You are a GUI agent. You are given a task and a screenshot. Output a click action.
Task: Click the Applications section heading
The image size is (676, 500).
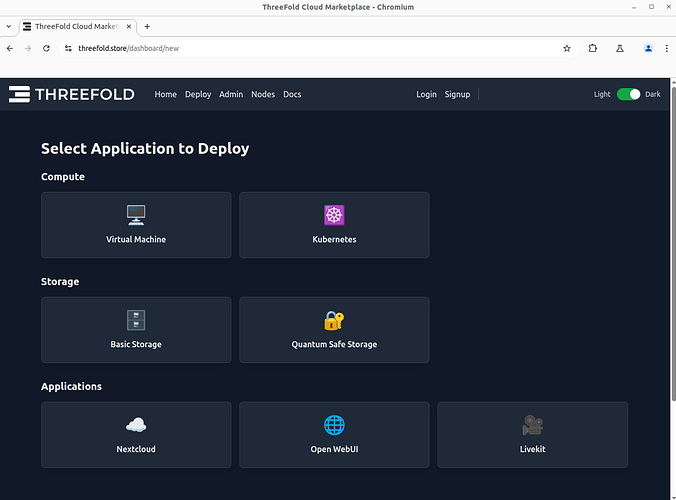tap(72, 386)
